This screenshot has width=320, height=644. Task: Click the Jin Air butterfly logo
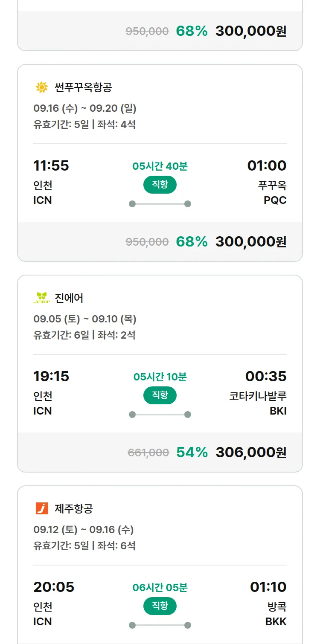[x=42, y=298]
